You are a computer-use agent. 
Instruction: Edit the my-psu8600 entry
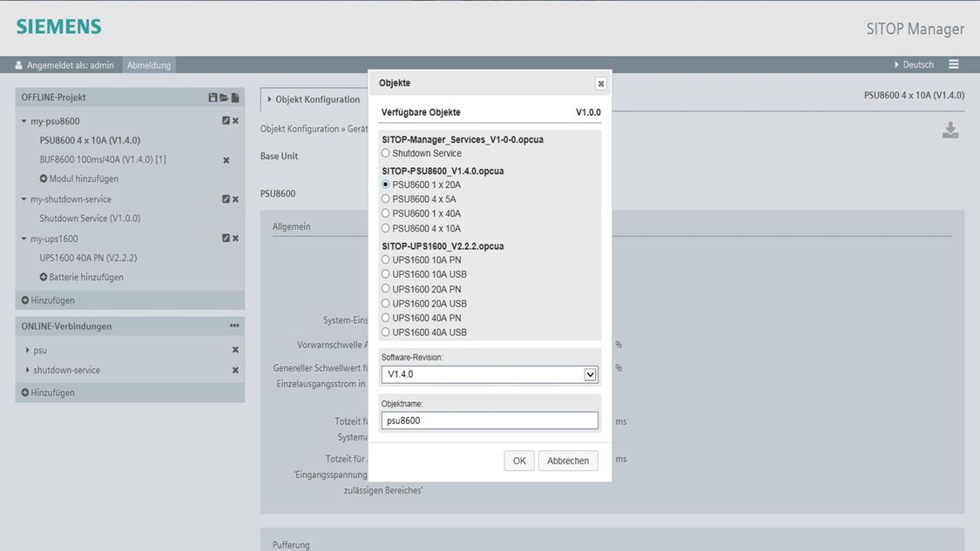(226, 121)
